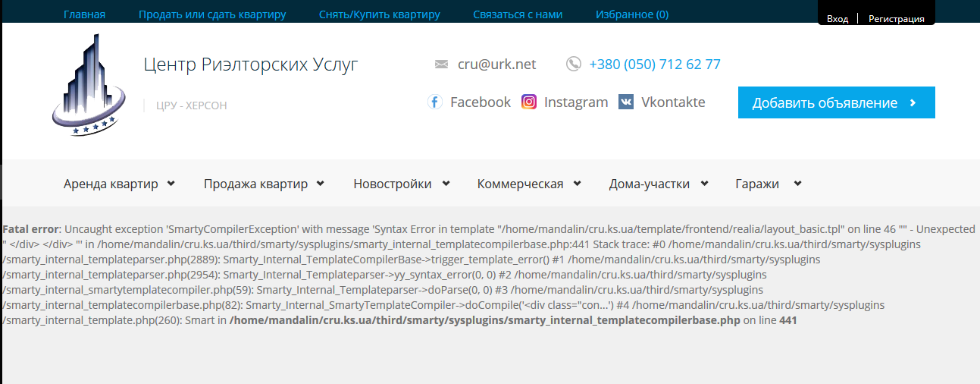Expand Новостройки dropdown chevron

(x=446, y=184)
